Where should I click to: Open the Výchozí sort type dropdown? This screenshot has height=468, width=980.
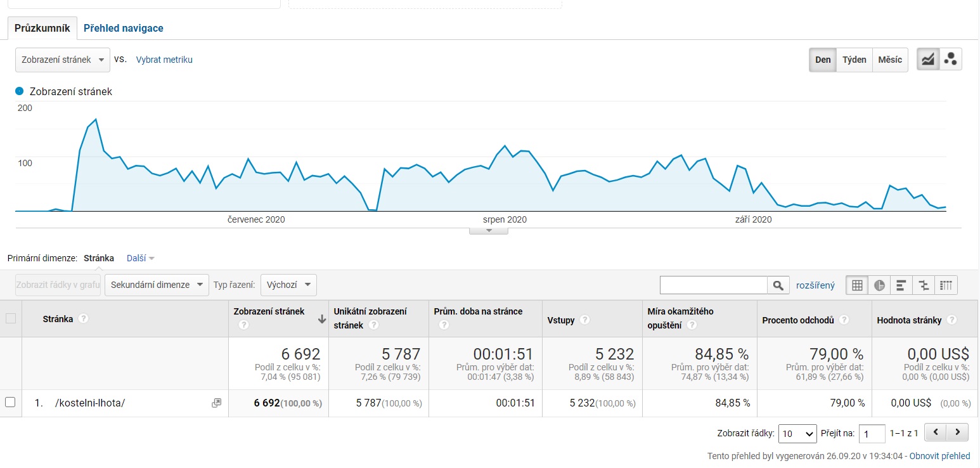[x=288, y=285]
